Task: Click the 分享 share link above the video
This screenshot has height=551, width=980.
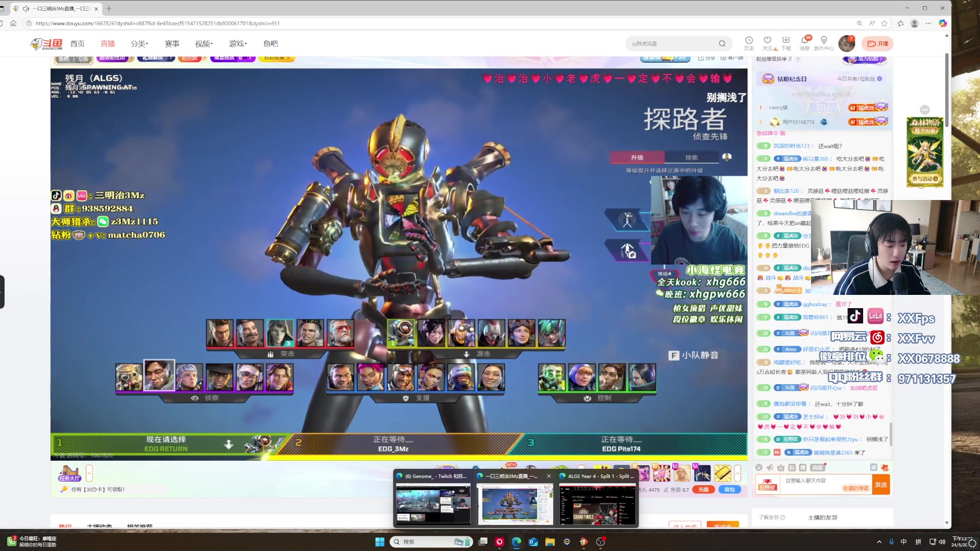Action: pos(707,58)
